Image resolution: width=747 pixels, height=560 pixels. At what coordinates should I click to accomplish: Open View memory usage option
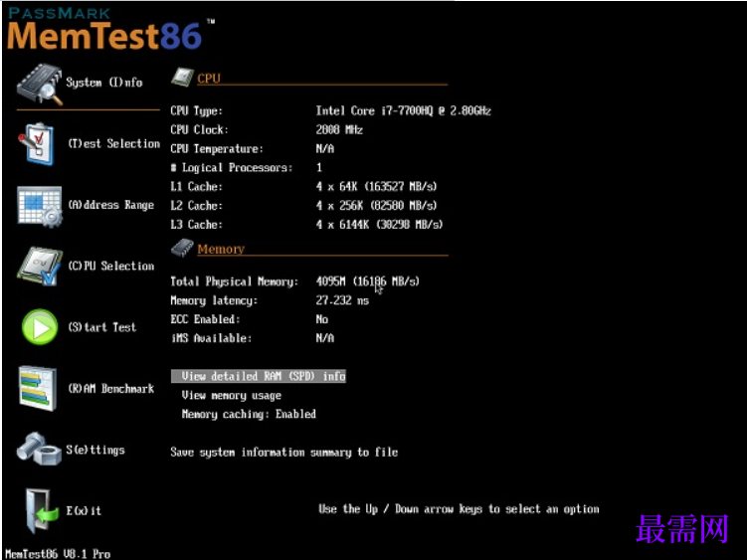[232, 396]
